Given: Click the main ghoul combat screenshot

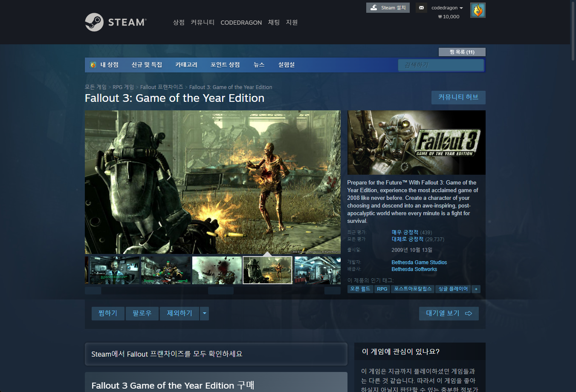Looking at the screenshot, I should pos(213,182).
